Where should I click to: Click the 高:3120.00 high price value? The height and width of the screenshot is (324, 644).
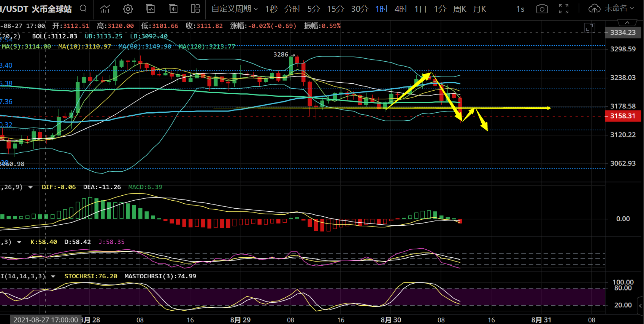[115, 26]
